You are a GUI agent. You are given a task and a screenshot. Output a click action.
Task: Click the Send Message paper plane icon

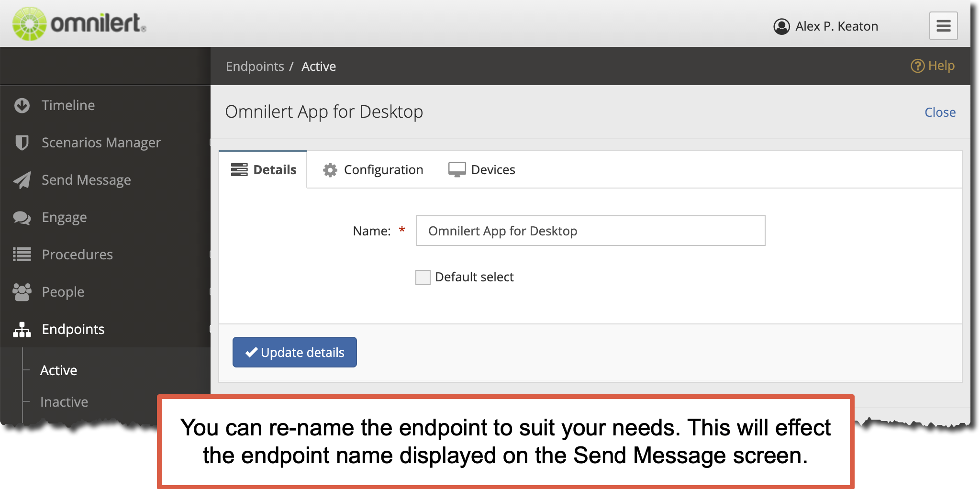22,180
